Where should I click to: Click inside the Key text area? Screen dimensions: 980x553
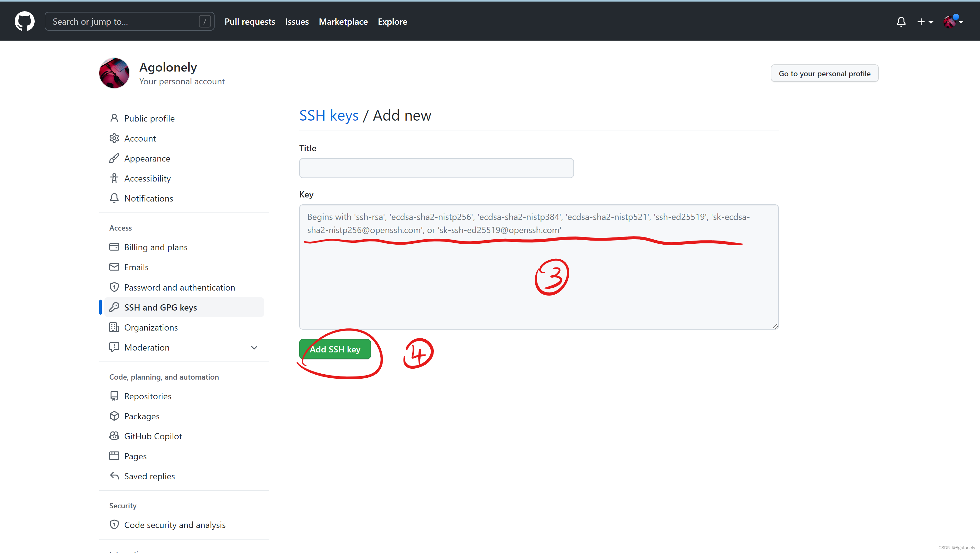pos(538,266)
